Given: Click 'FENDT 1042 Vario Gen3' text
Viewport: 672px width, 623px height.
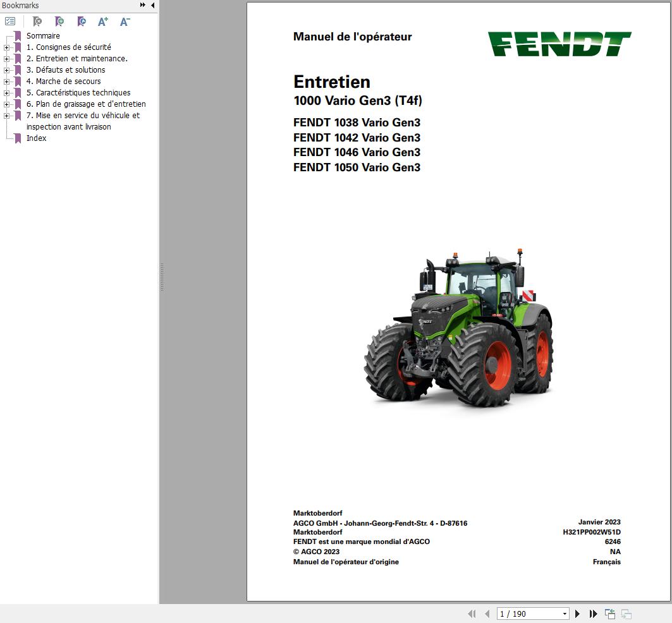Looking at the screenshot, I should 357,138.
